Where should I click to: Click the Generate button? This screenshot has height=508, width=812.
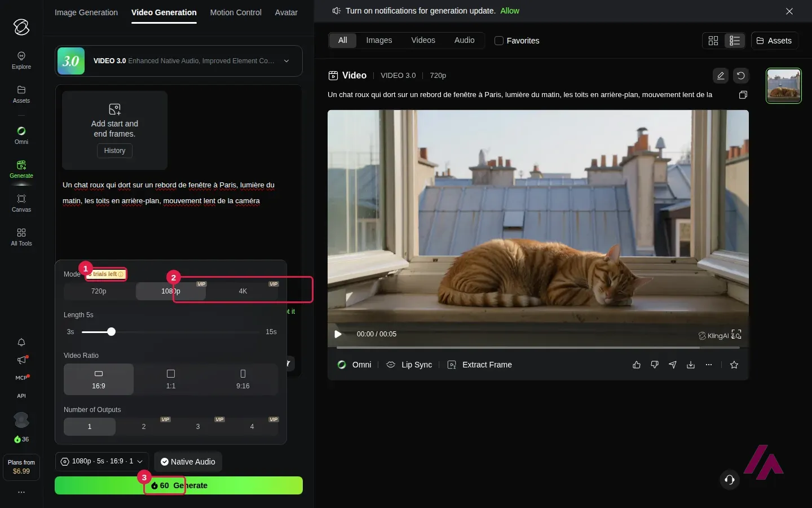coord(179,485)
